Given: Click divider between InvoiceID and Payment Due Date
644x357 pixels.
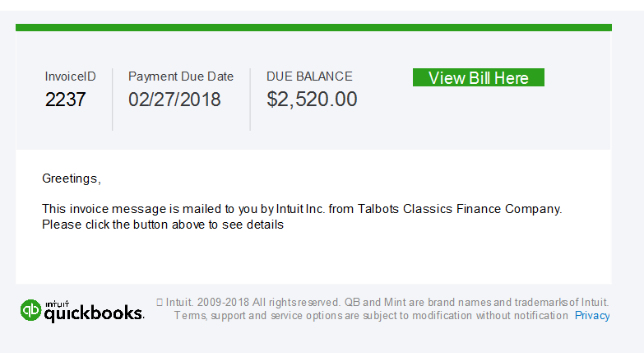Looking at the screenshot, I should 112,100.
